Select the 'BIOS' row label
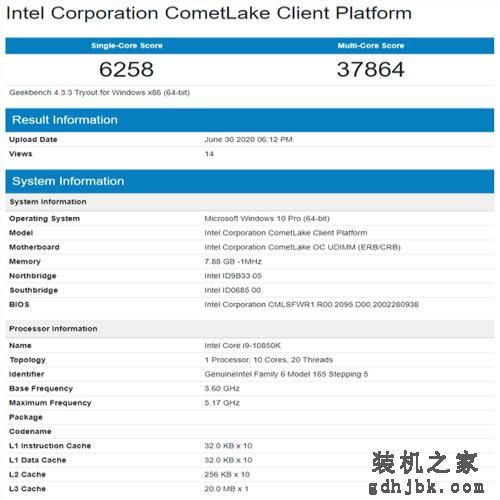 click(x=19, y=304)
